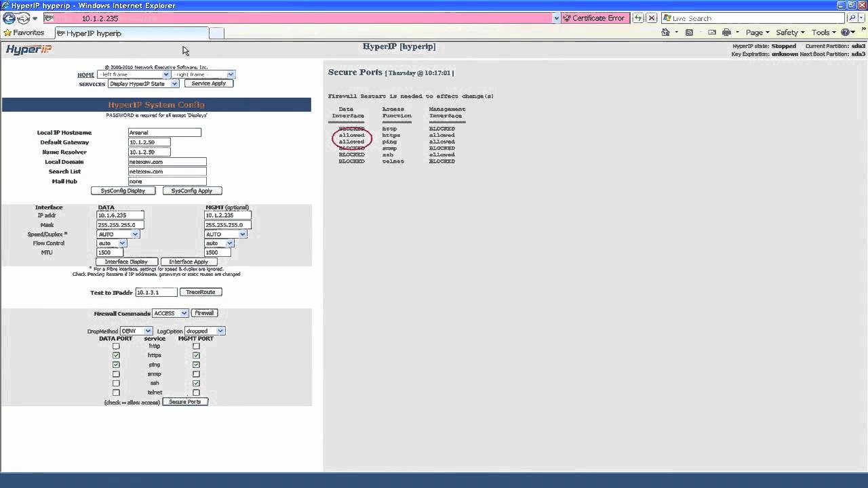Click the Service Apply button
Image resolution: width=868 pixels, height=488 pixels.
(x=209, y=83)
